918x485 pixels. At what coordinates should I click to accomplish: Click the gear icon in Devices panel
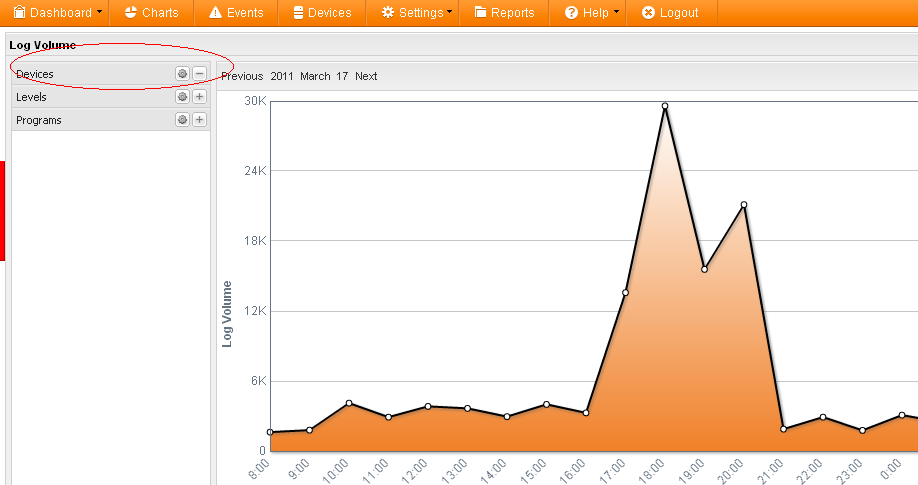182,74
